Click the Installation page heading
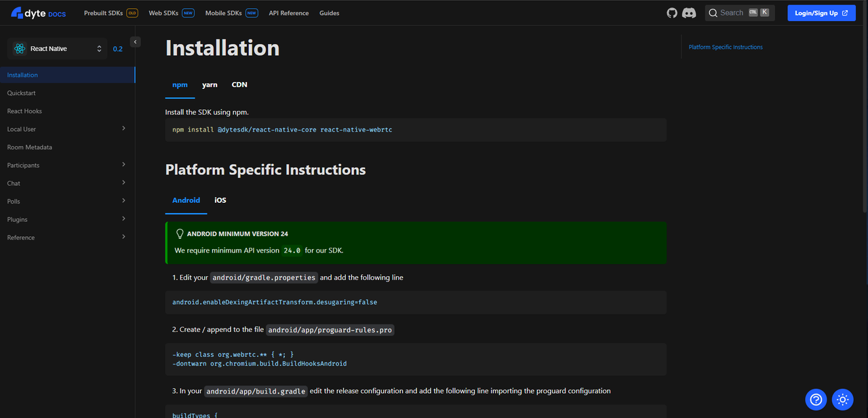 tap(222, 48)
